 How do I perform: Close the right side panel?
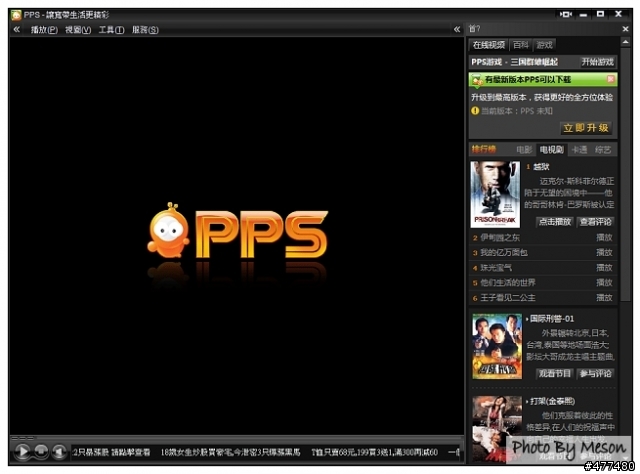click(x=625, y=29)
